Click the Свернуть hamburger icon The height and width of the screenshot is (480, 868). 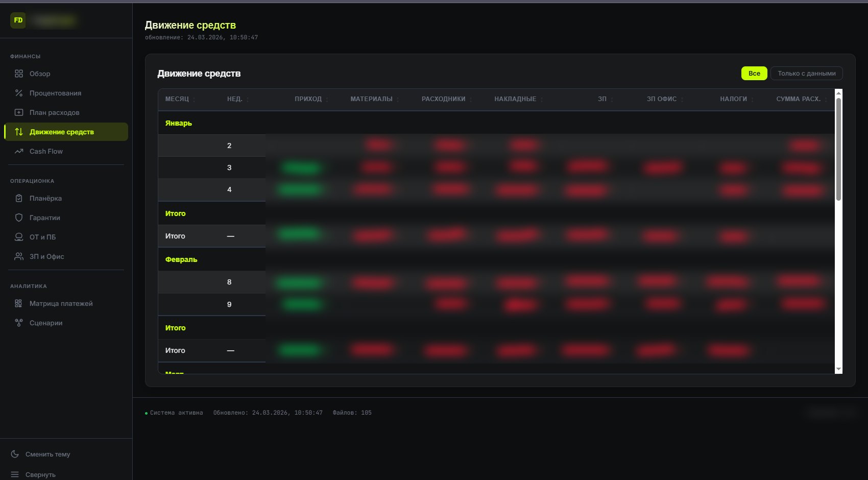tap(15, 474)
